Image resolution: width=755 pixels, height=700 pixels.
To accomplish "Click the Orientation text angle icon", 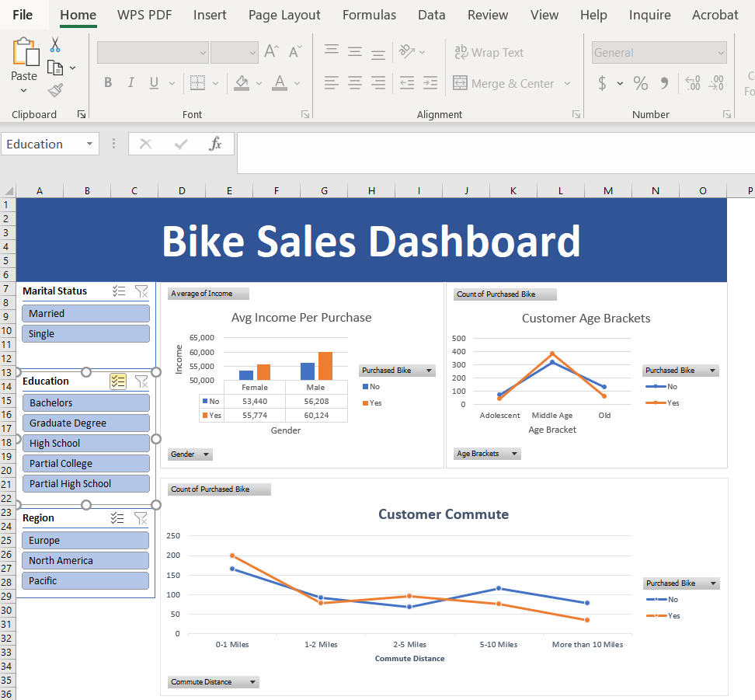I will point(407,51).
